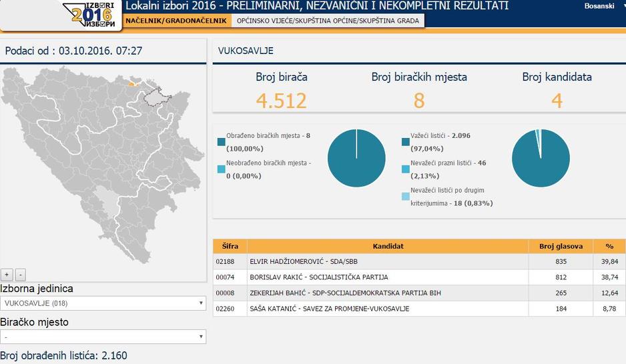The height and width of the screenshot is (364, 626).
Task: Zoom in the map with plus button
Action: pos(7,275)
